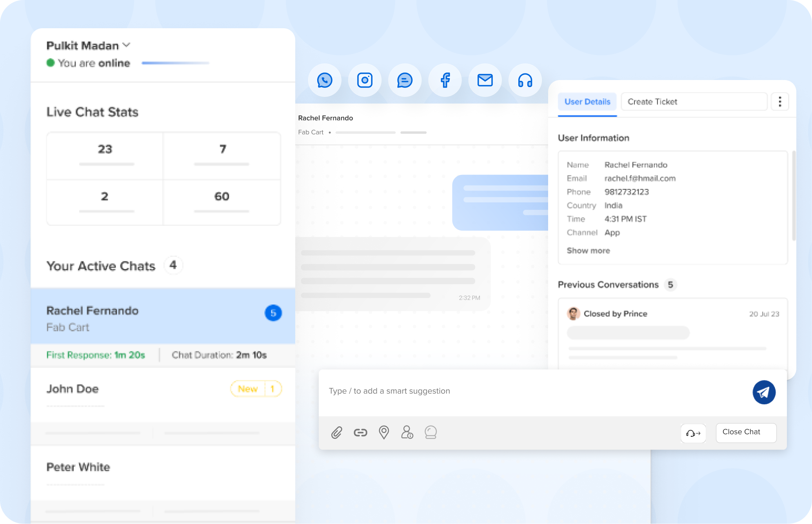Viewport: 812px width, 524px height.
Task: Click the location pin icon
Action: pyautogui.click(x=384, y=433)
